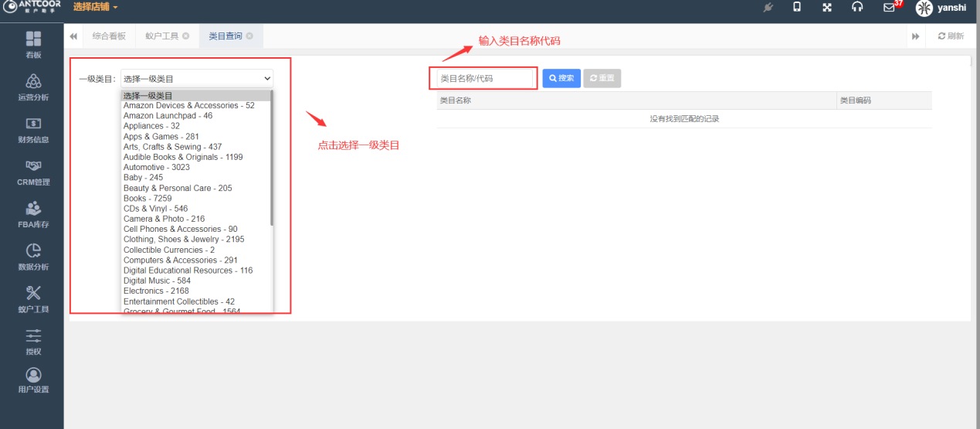Image resolution: width=980 pixels, height=429 pixels.
Task: Open the 看板 dashboard sidebar icon
Action: coord(33,45)
